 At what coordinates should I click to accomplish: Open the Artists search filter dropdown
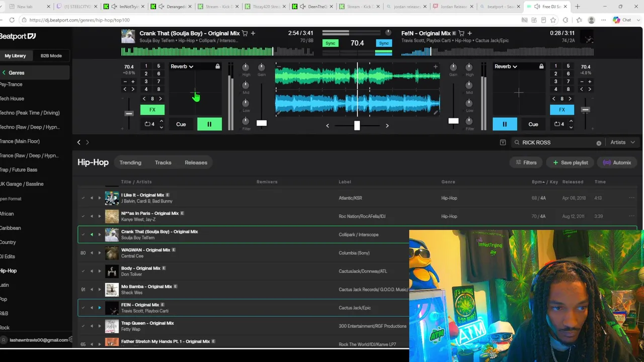(622, 142)
